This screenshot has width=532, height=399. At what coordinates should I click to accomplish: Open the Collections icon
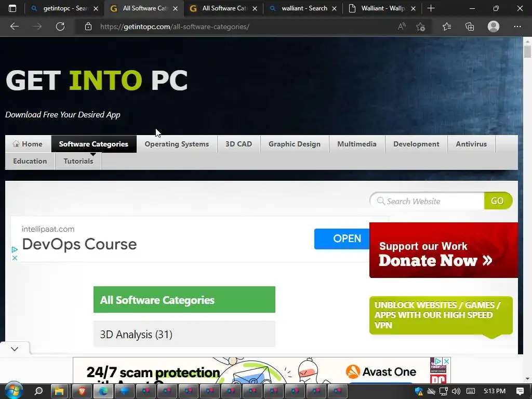coord(470,26)
